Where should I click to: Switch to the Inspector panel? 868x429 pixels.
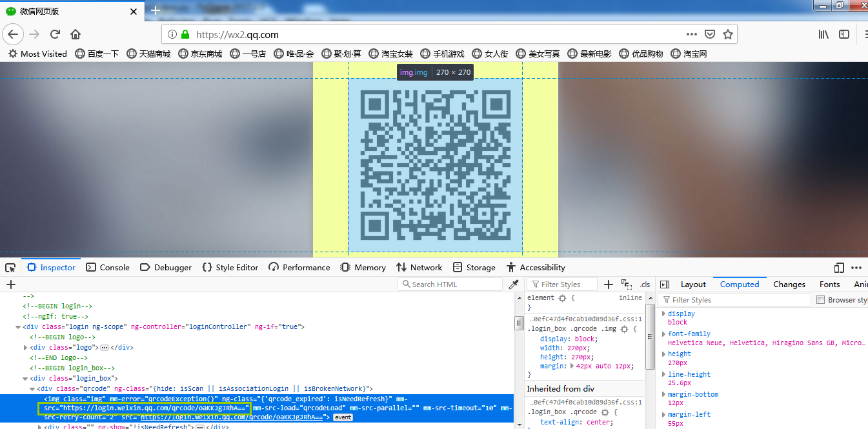[x=52, y=268]
